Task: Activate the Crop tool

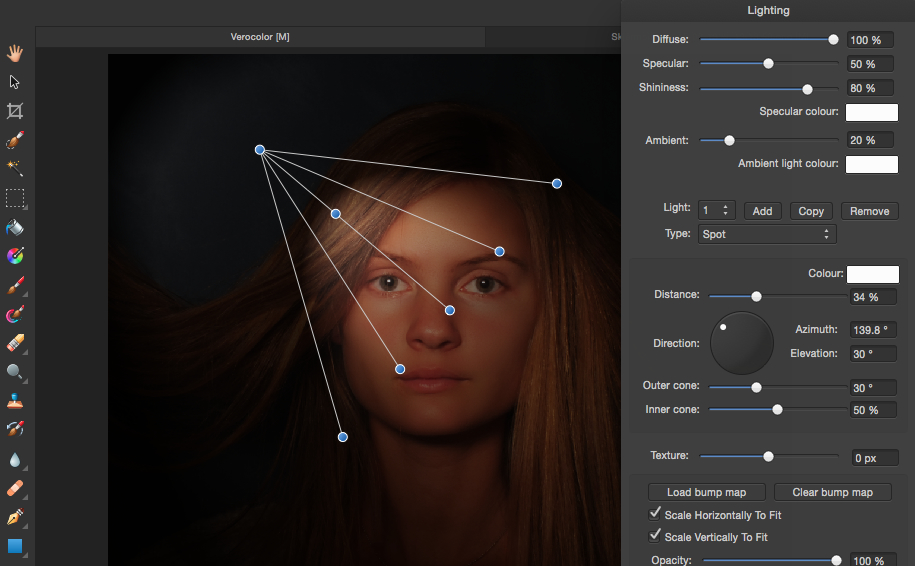Action: (15, 111)
